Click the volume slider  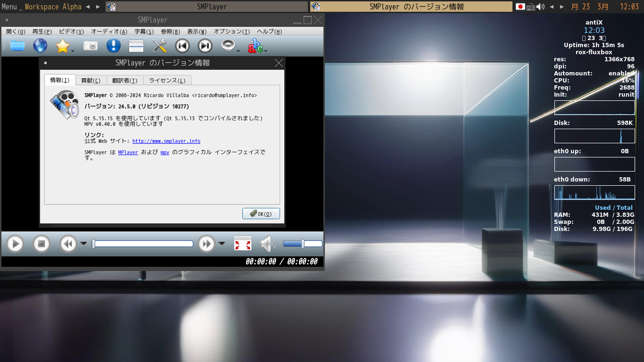click(302, 244)
